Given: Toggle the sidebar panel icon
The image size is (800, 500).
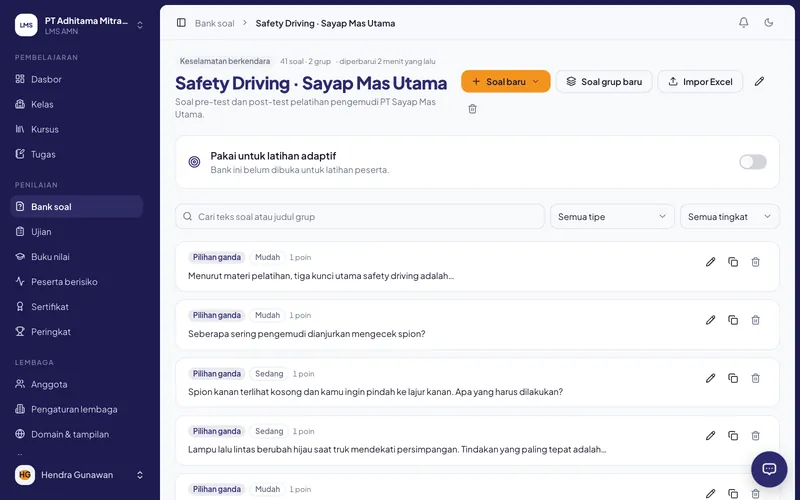Looking at the screenshot, I should pos(181,23).
